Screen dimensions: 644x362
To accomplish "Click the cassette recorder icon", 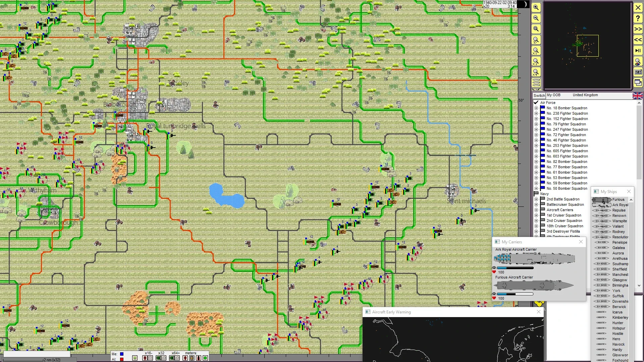I will point(638,71).
